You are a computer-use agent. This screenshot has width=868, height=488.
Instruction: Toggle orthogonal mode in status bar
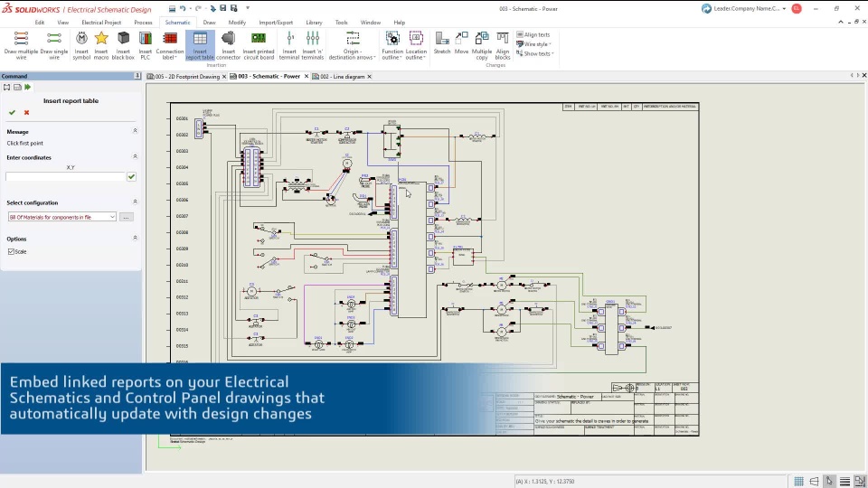[x=814, y=482]
